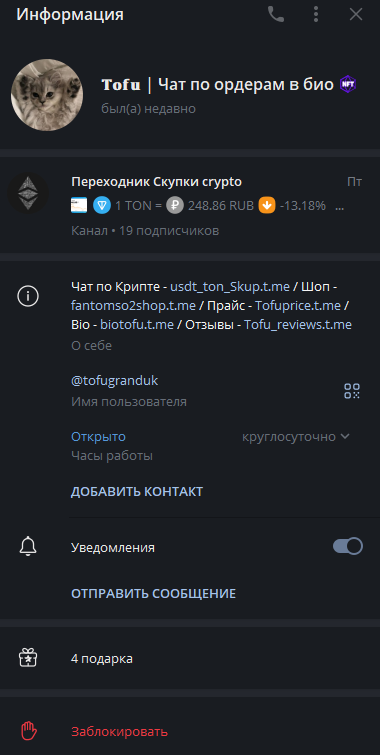Expand круглосуточно working hours chevron

pos(344,437)
